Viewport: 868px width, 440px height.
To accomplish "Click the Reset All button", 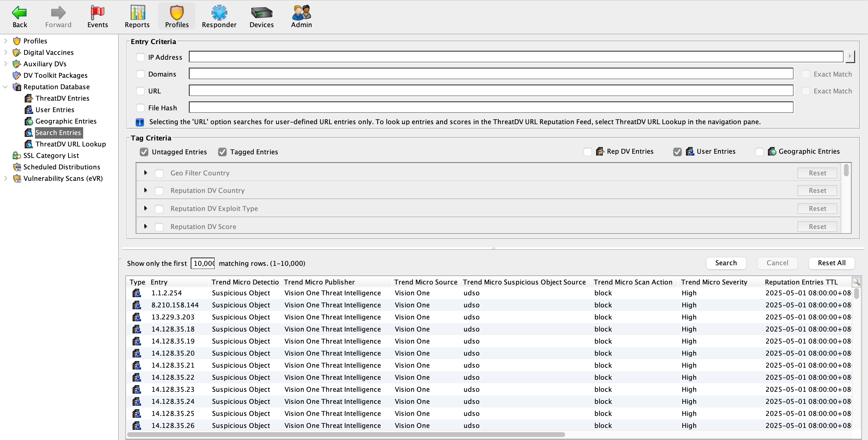I will [x=831, y=263].
